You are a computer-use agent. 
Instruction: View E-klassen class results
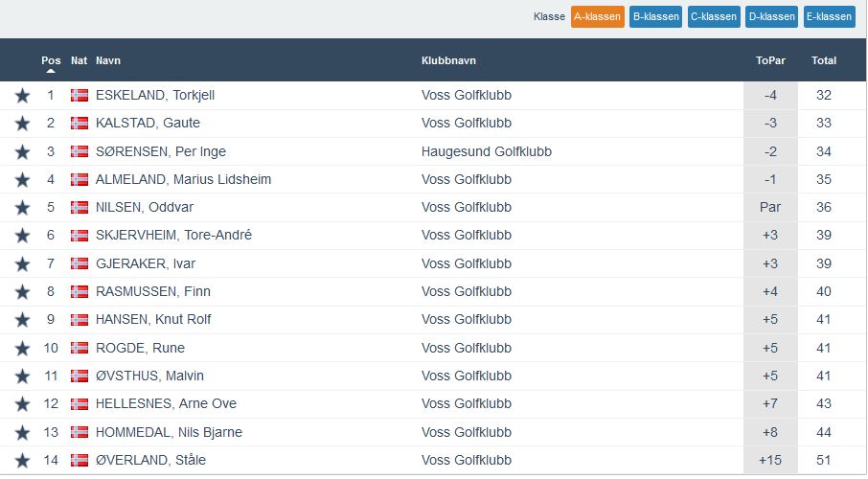pos(829,16)
